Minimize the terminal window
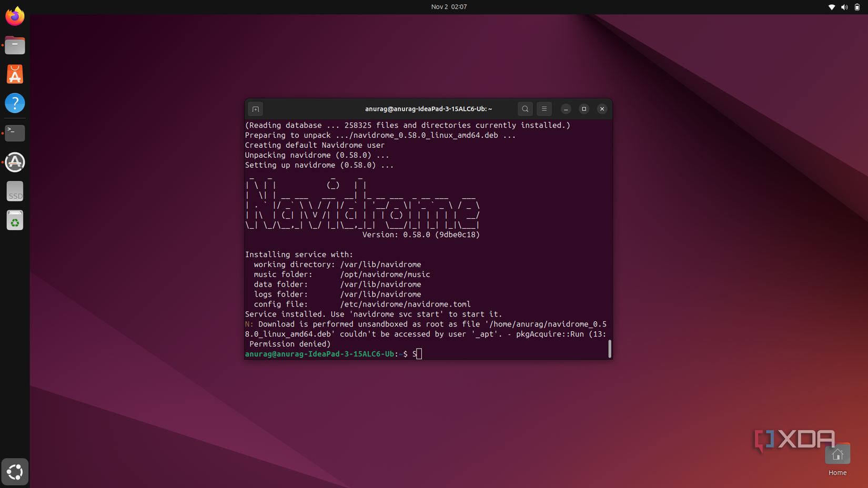This screenshot has width=868, height=488. click(566, 109)
